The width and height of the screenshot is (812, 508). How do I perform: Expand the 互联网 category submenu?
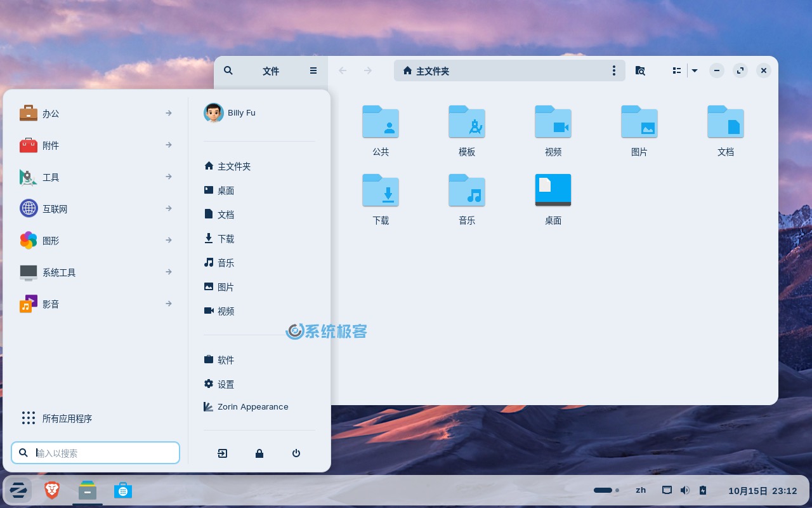point(95,208)
